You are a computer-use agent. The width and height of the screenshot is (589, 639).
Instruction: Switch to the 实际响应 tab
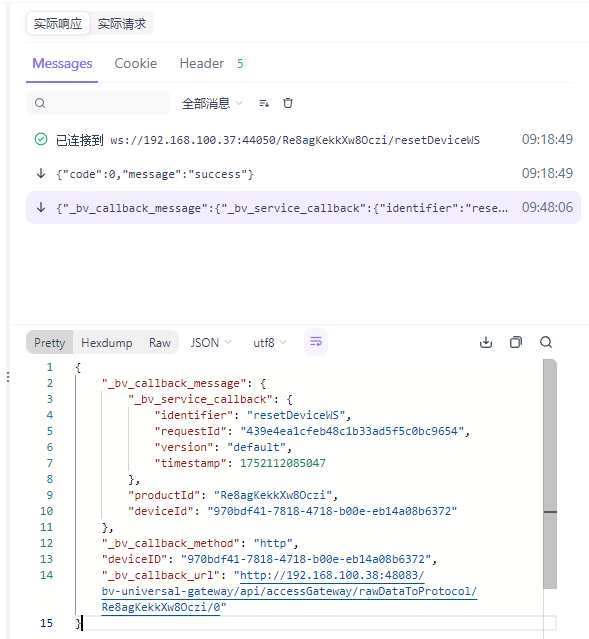coord(58,24)
